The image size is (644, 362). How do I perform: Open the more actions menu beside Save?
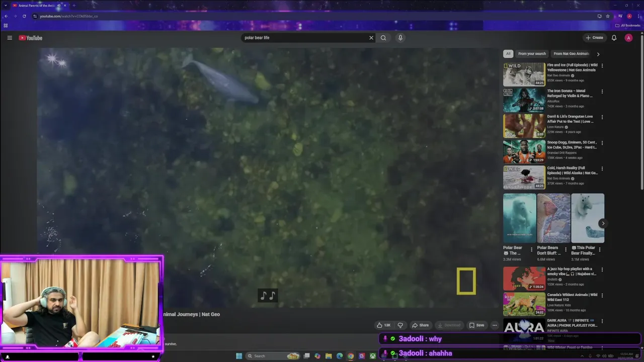coord(495,325)
